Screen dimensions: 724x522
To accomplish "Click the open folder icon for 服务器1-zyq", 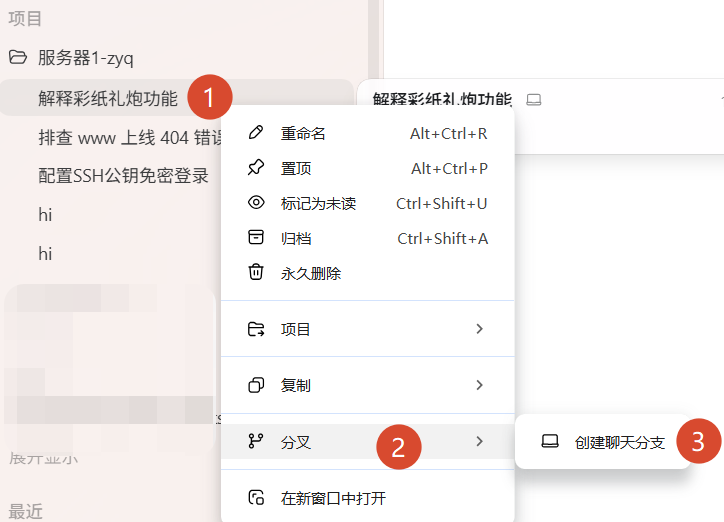I will 18,57.
